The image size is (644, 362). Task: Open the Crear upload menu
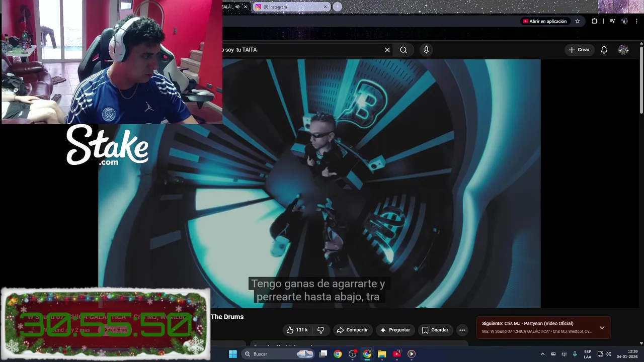(x=579, y=50)
